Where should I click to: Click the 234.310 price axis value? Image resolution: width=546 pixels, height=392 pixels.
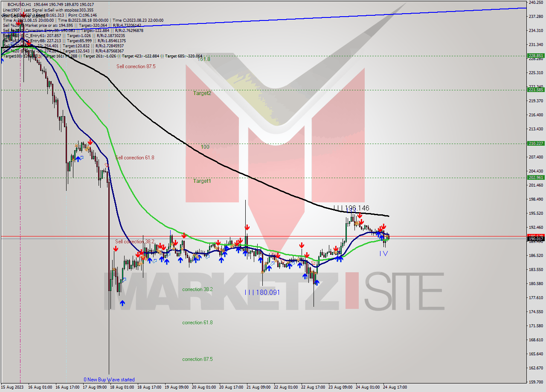point(536,31)
